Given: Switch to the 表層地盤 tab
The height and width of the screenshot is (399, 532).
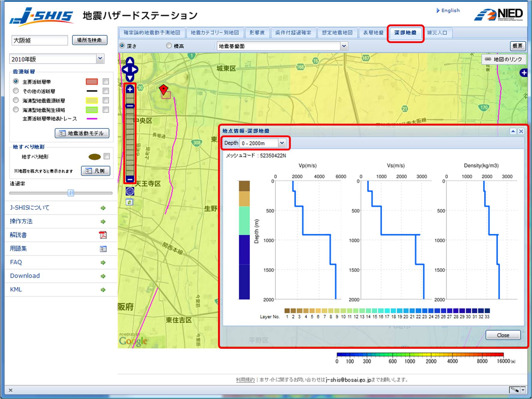Looking at the screenshot, I should (374, 33).
